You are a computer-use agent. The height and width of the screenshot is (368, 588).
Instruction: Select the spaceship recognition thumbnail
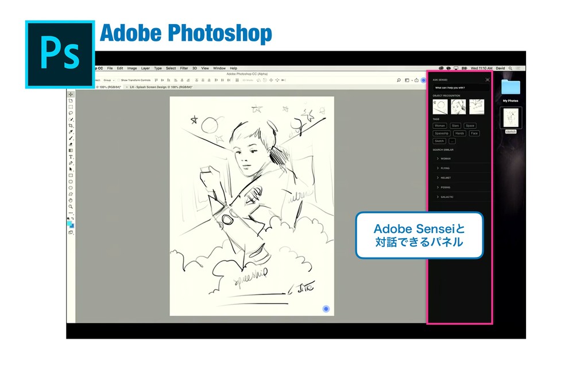click(x=477, y=107)
